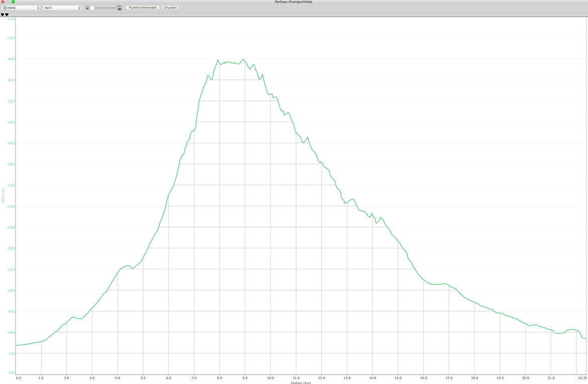Click the 9.0 distance axis label
Screen dimensions: 588x384
245,378
